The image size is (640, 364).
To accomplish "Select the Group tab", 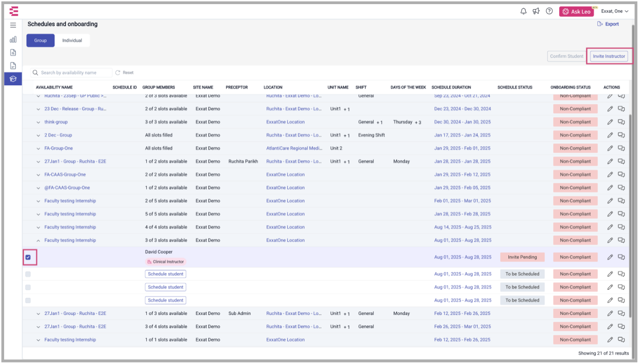I will coord(40,40).
